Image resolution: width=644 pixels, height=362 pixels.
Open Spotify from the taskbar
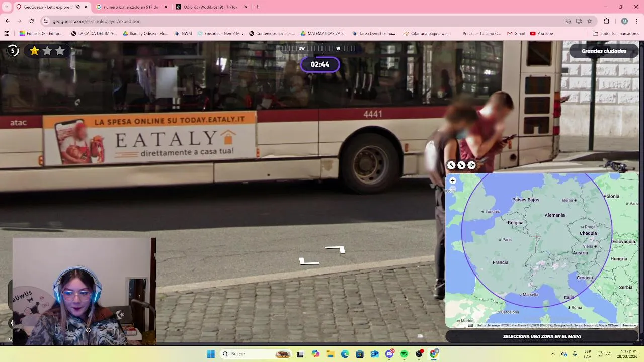(x=404, y=354)
